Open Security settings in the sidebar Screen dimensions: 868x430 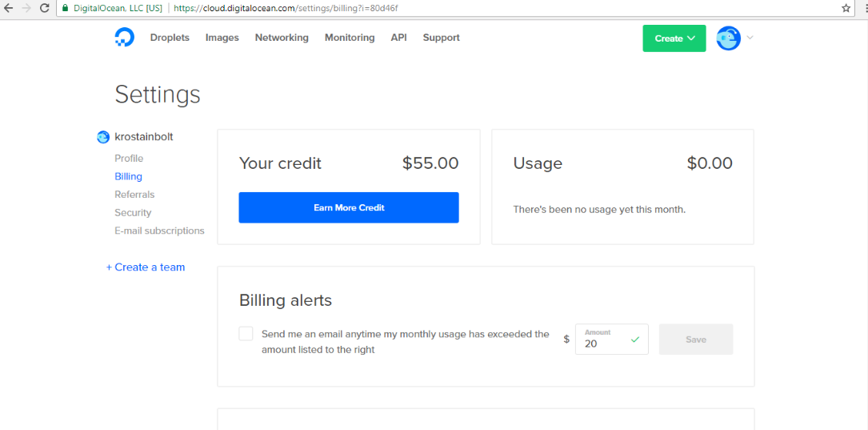[x=133, y=213]
